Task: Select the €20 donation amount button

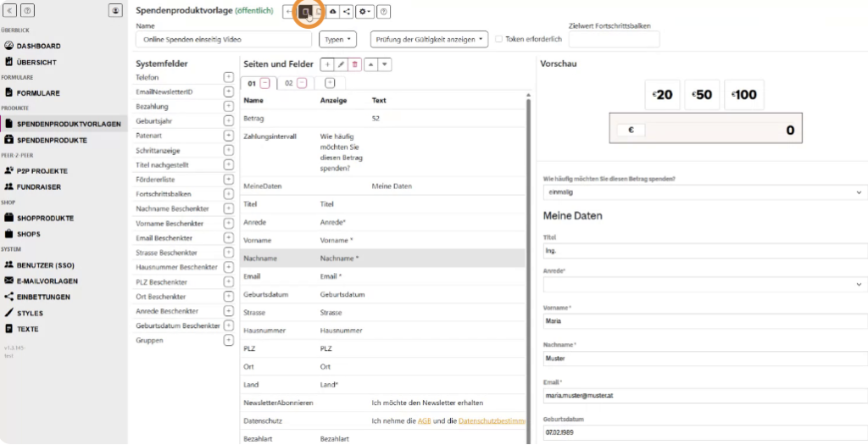Action: 662,95
